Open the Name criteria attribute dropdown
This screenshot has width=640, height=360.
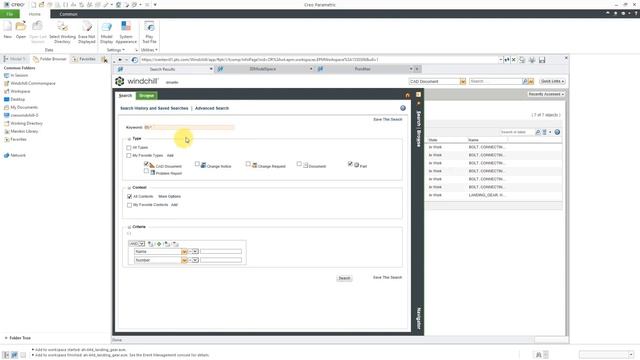pos(184,252)
